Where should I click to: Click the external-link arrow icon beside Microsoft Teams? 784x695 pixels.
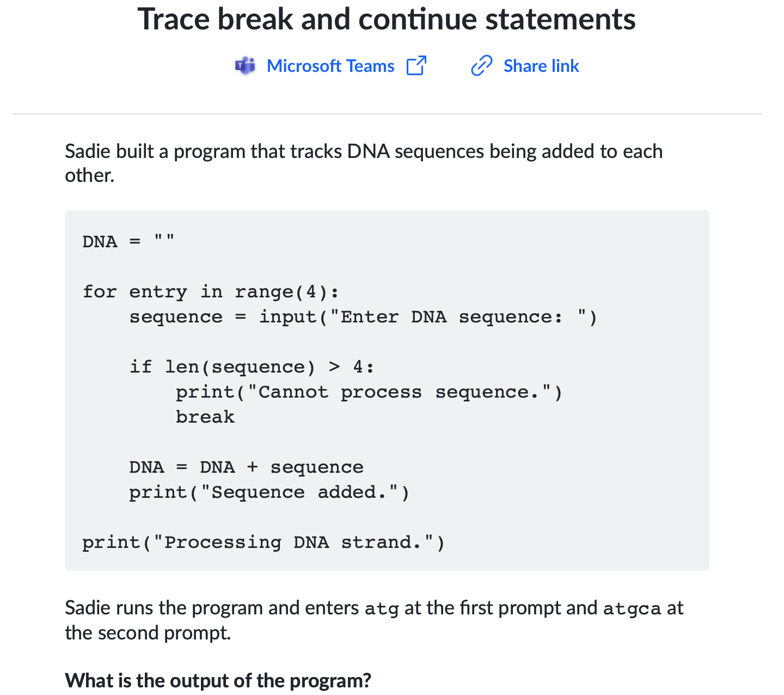point(416,66)
